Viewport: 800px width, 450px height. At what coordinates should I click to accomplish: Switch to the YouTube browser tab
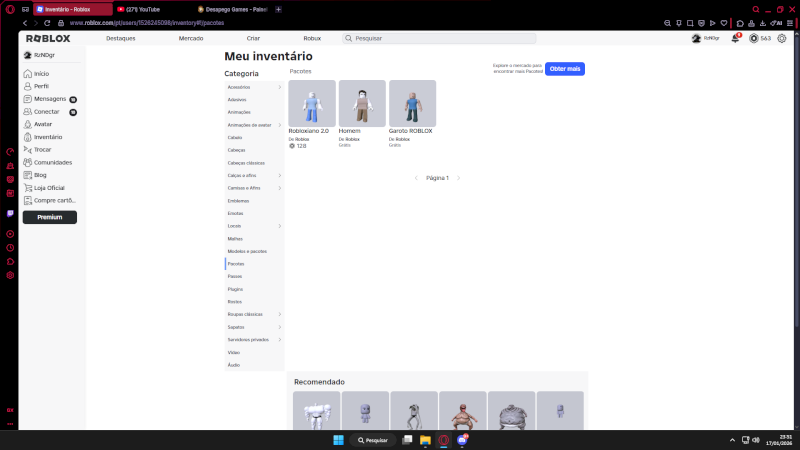pyautogui.click(x=153, y=9)
